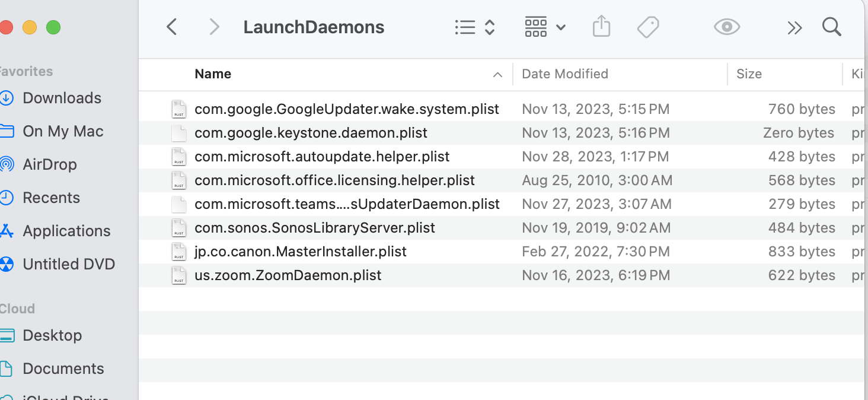The height and width of the screenshot is (400, 868).
Task: Open the list view switcher control
Action: pos(474,27)
